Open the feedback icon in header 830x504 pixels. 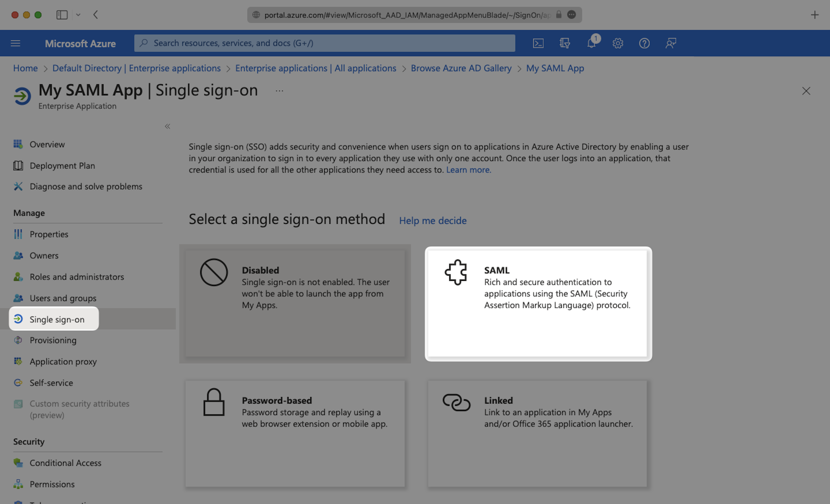[671, 43]
